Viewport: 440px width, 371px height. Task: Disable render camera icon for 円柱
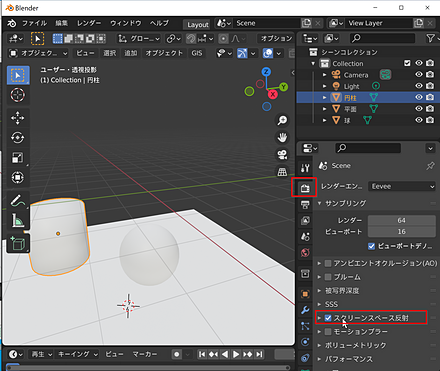(x=430, y=97)
